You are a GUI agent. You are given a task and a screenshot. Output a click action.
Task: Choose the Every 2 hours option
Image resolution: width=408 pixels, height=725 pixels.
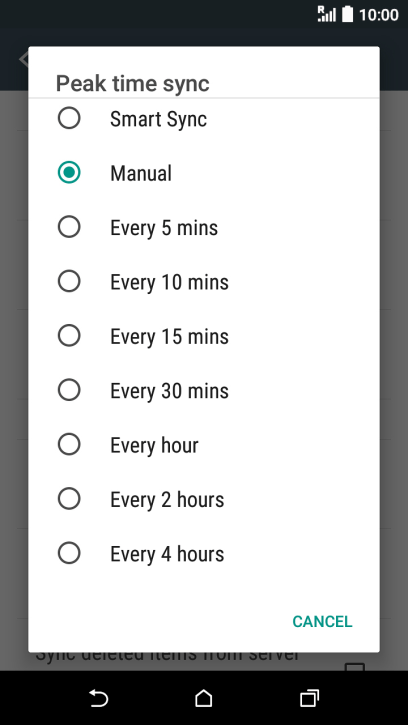pyautogui.click(x=69, y=498)
